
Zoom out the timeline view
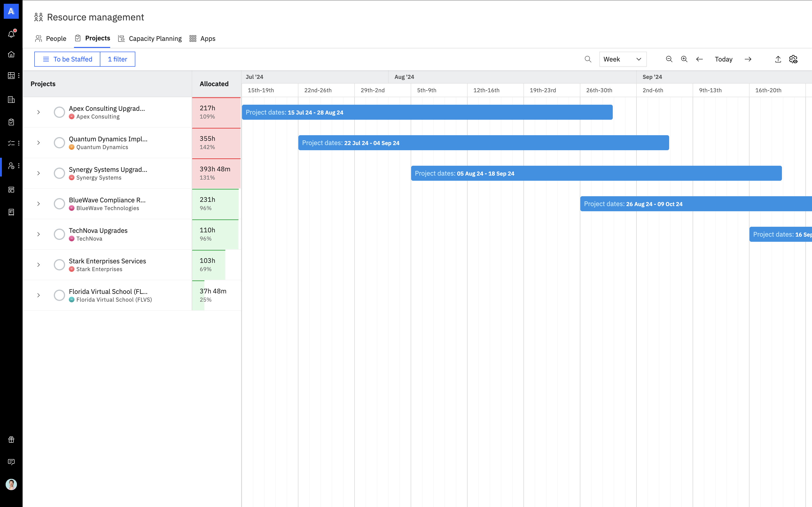(x=669, y=59)
